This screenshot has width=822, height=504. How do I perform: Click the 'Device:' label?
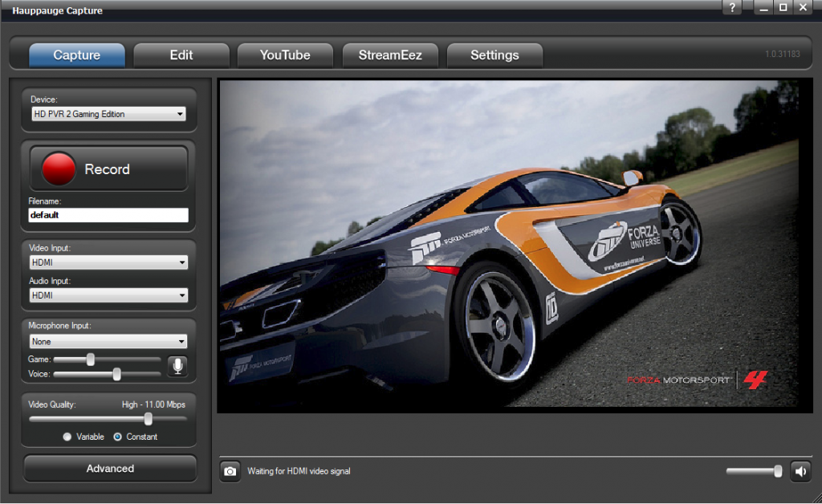(x=44, y=99)
